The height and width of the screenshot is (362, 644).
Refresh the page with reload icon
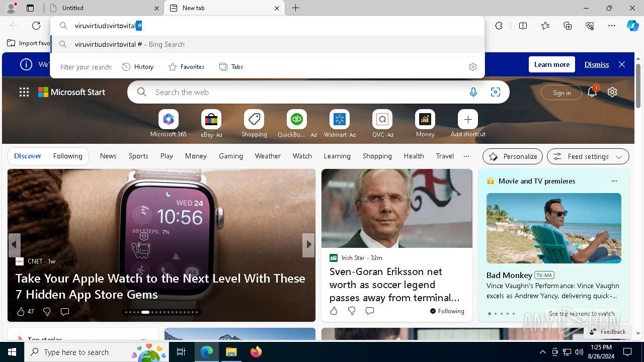(x=36, y=26)
